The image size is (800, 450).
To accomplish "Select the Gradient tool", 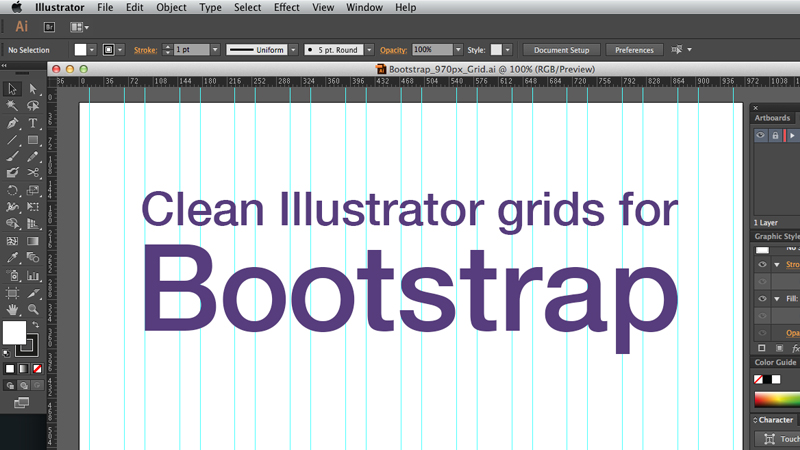I will (x=33, y=241).
